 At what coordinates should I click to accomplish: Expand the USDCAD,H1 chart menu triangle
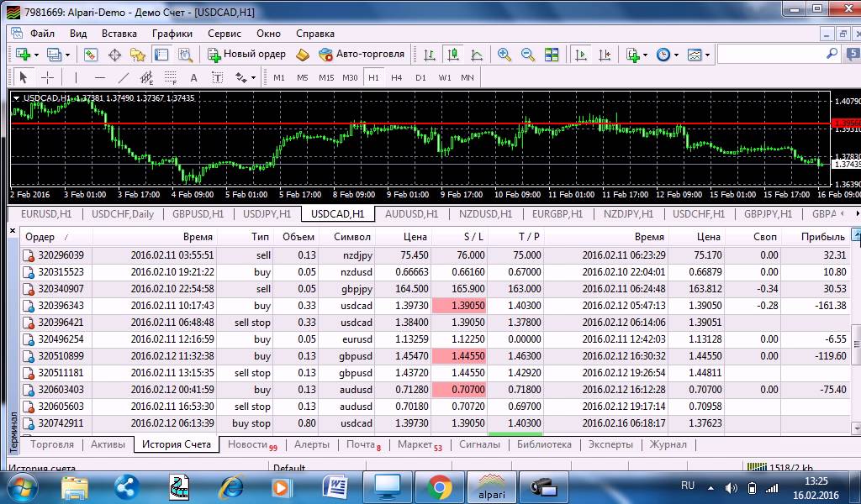(17, 98)
